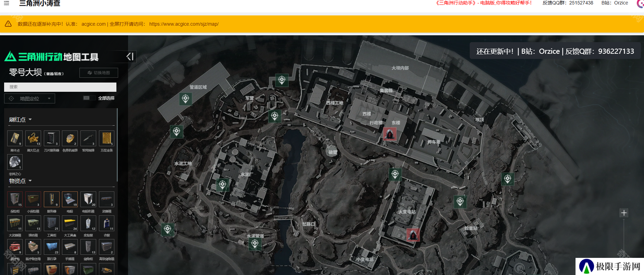Toggle 旅行袋 travel bag markers

[x=52, y=247]
